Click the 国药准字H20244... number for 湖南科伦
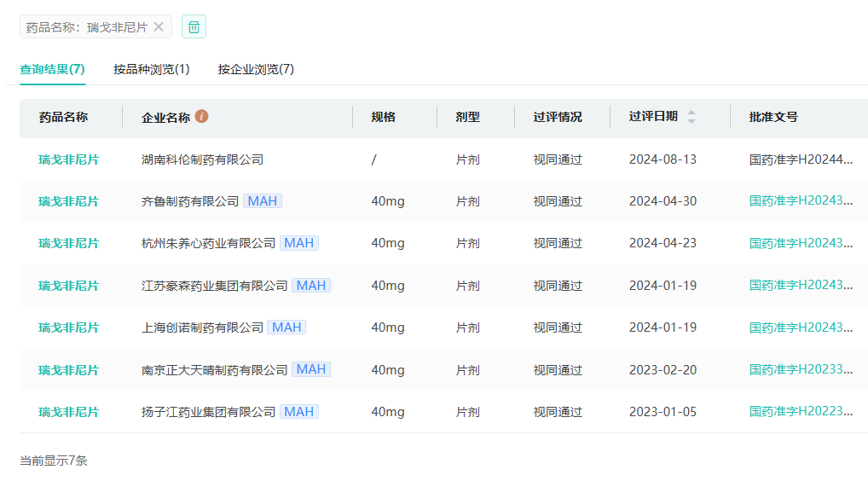Screen dimensions: 868x481 pyautogui.click(x=801, y=159)
